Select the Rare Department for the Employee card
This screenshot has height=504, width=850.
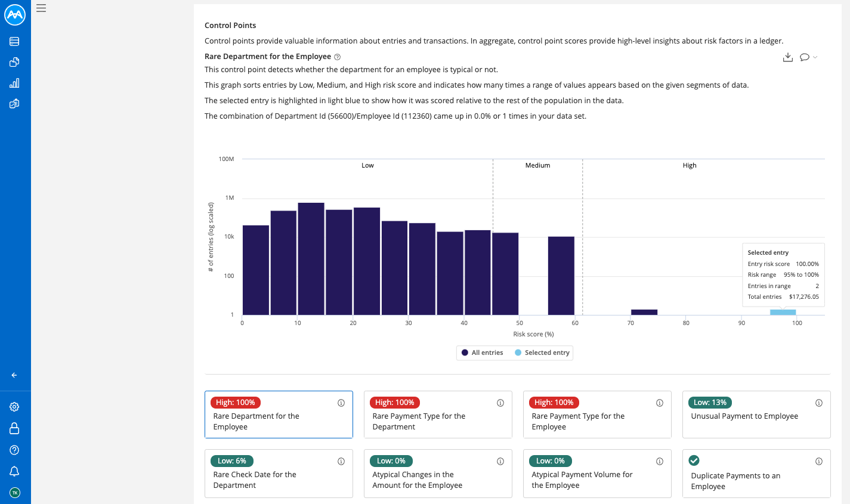click(279, 415)
